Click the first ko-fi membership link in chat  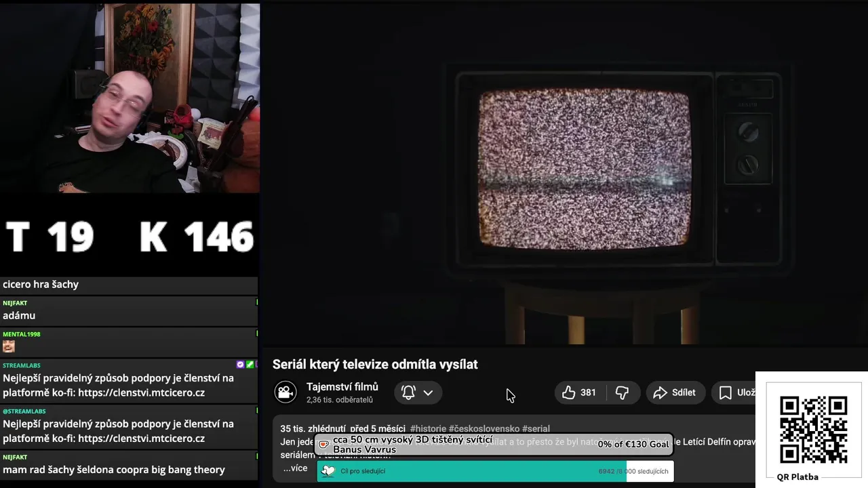141,392
